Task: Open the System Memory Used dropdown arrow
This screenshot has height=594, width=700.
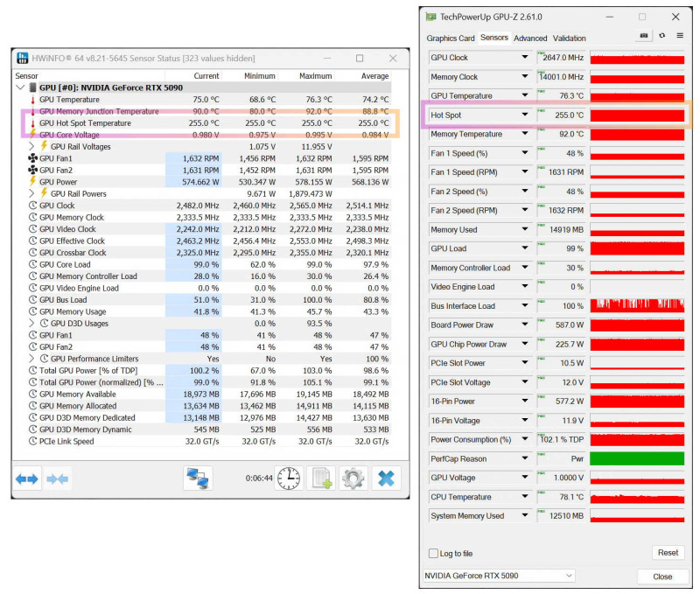Action: [525, 515]
